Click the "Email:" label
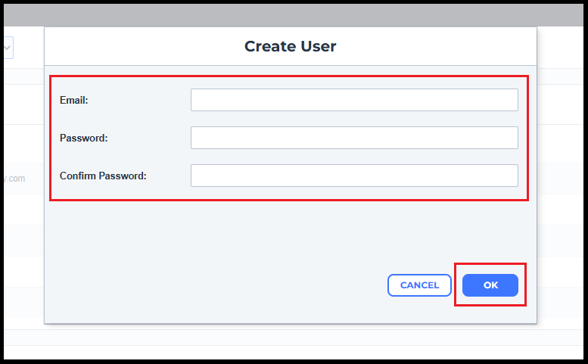Image resolution: width=588 pixels, height=364 pixels. [74, 100]
